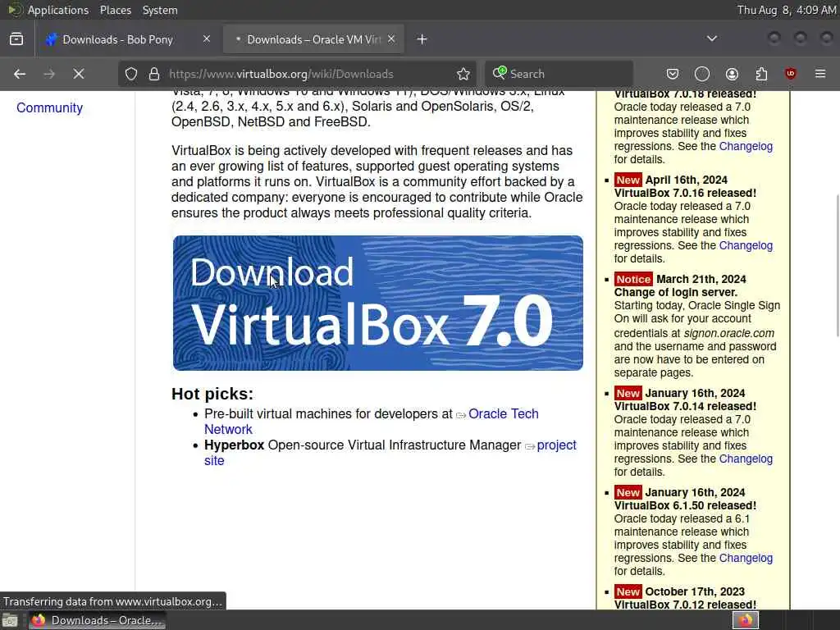Click the Change of login server. headline
The height and width of the screenshot is (630, 840).
pyautogui.click(x=676, y=292)
